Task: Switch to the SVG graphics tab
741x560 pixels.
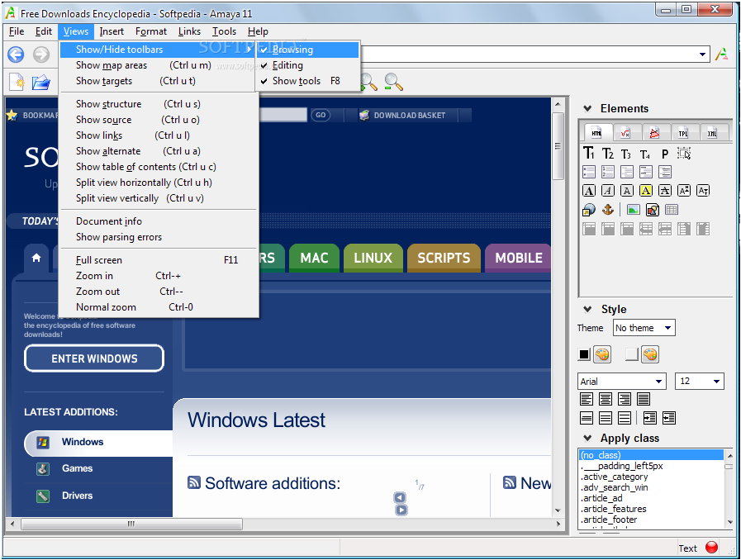Action: [x=654, y=134]
